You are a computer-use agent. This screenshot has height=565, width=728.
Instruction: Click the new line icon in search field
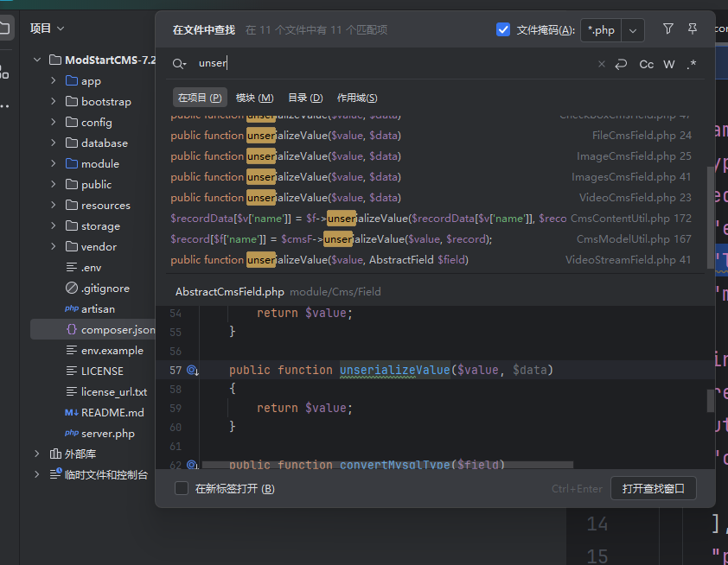tap(621, 64)
